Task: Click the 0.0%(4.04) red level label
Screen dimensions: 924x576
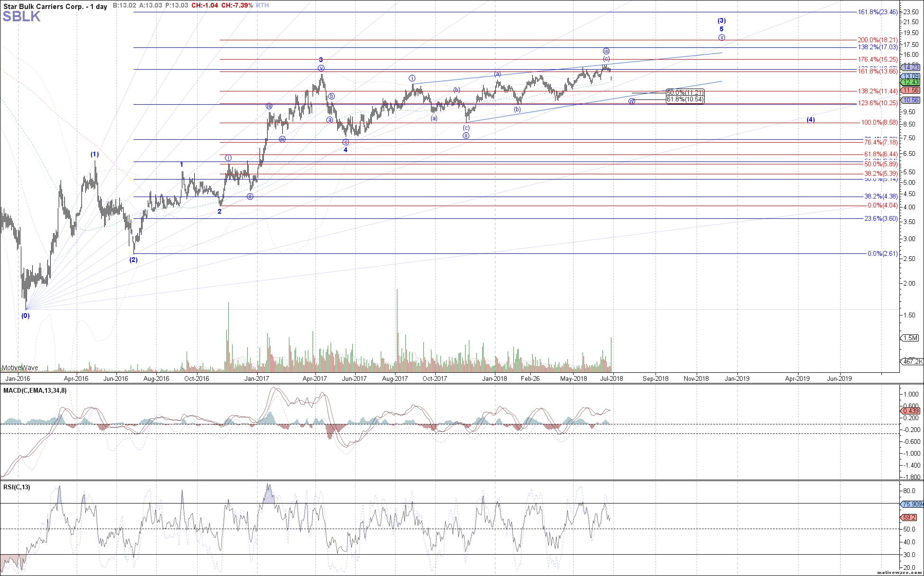Action: tap(882, 205)
